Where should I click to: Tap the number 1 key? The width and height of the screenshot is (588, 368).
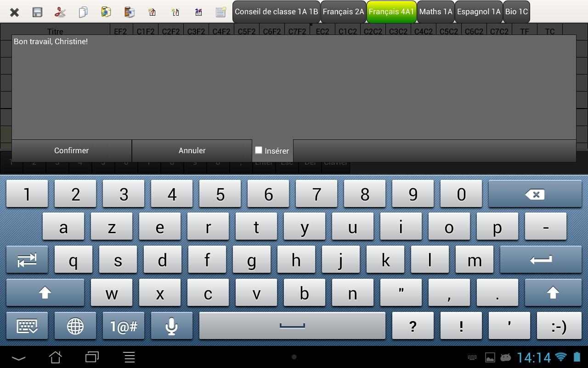point(27,194)
